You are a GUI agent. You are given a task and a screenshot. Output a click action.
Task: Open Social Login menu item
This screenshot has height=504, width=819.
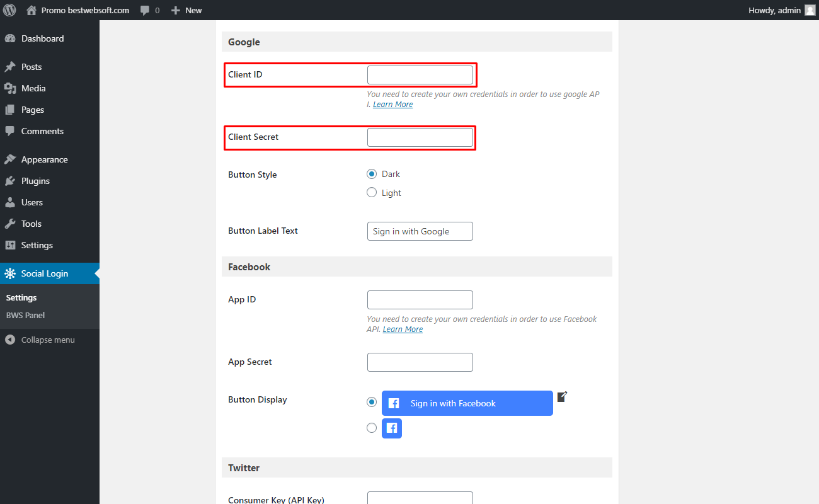[50, 273]
